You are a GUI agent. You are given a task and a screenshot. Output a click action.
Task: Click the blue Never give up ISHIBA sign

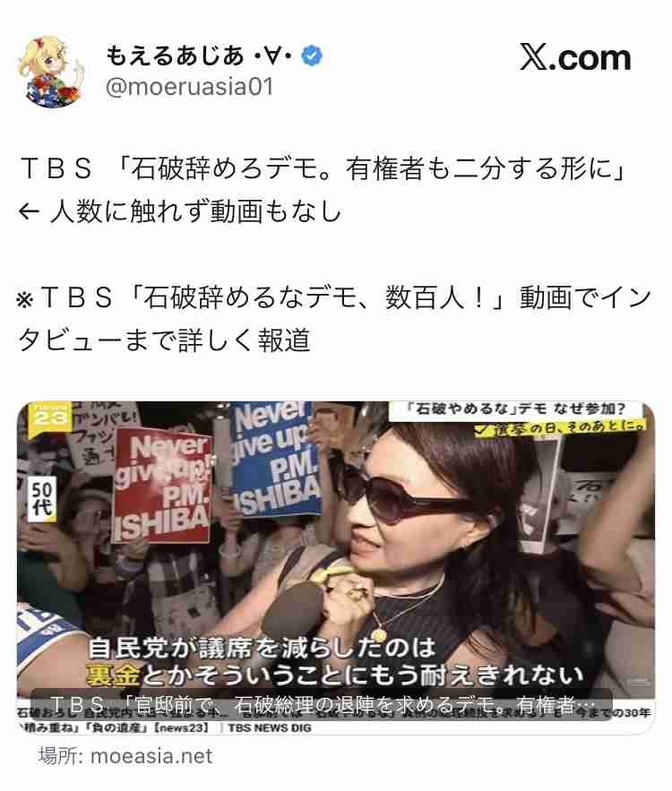(277, 459)
